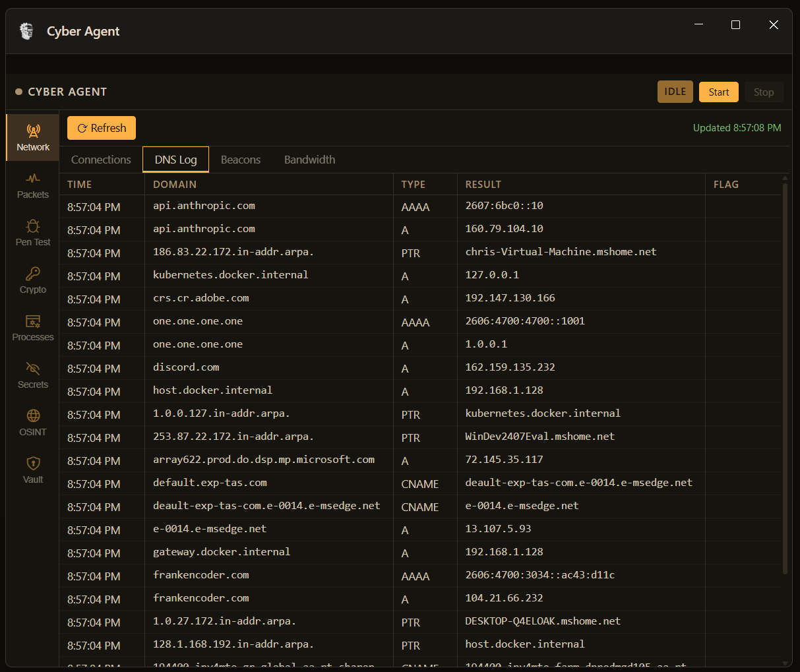Click the Refresh button
The image size is (800, 672).
(102, 128)
